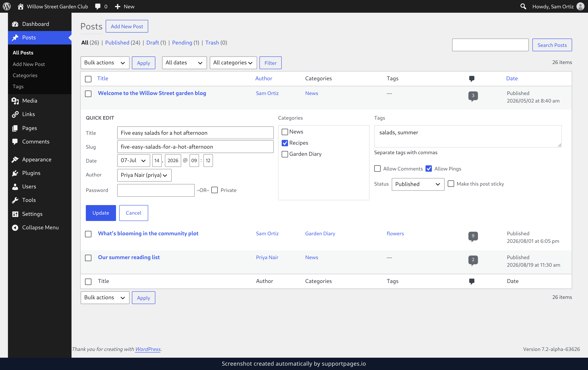Open the top Bulk actions dropdown
This screenshot has width=588, height=370.
point(105,63)
